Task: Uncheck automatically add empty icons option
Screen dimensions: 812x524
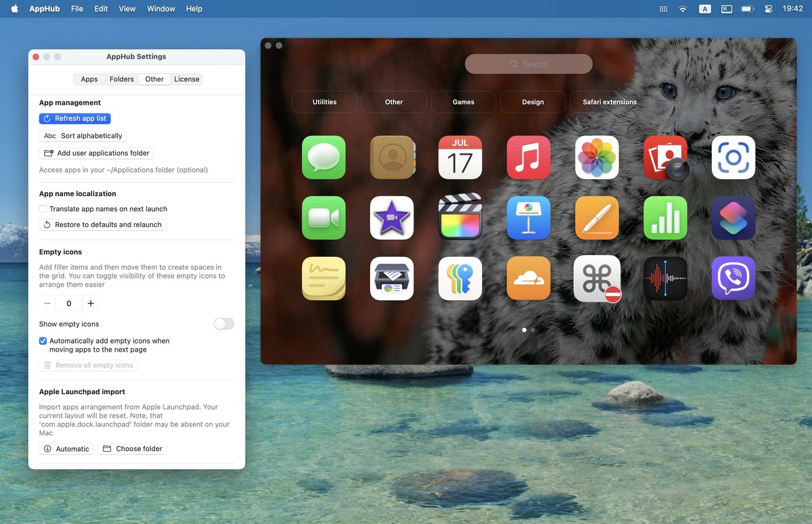Action: 43,341
